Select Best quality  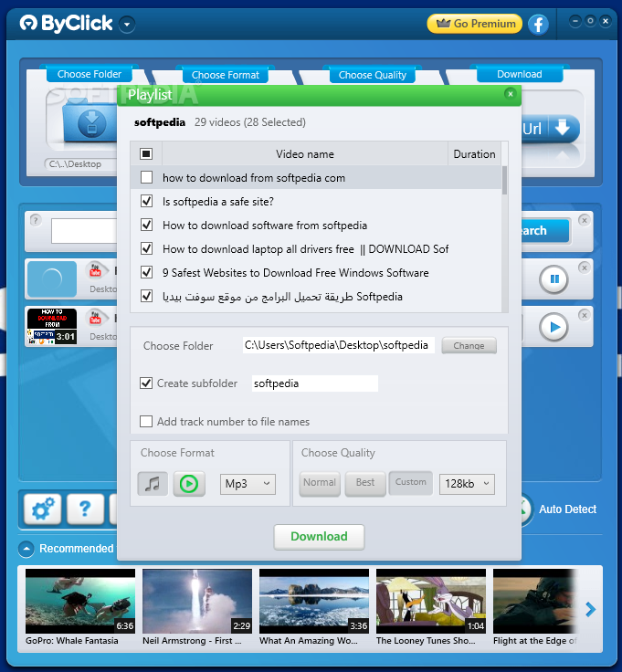pyautogui.click(x=365, y=483)
